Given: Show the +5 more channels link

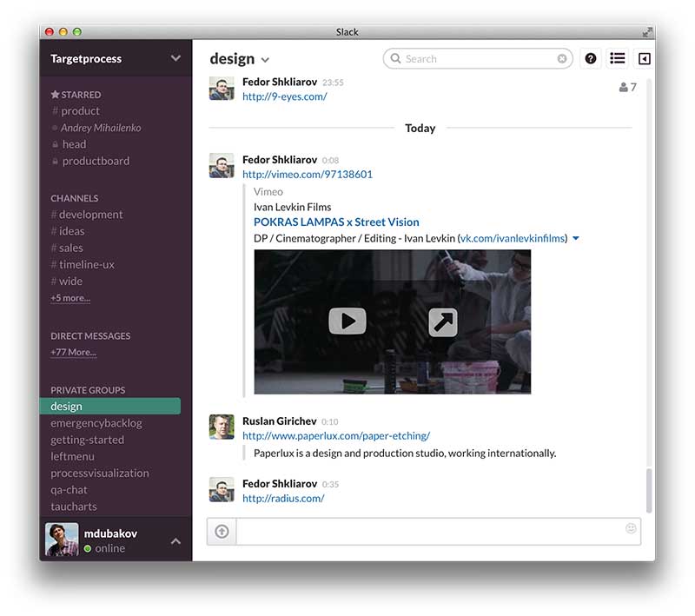Looking at the screenshot, I should click(x=69, y=298).
